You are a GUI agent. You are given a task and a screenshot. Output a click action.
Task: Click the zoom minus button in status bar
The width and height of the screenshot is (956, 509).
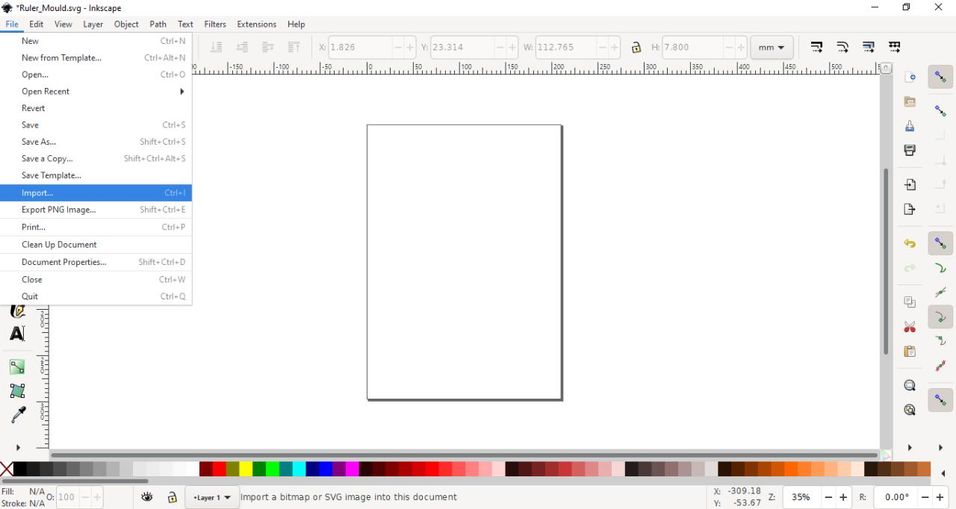[x=828, y=497]
